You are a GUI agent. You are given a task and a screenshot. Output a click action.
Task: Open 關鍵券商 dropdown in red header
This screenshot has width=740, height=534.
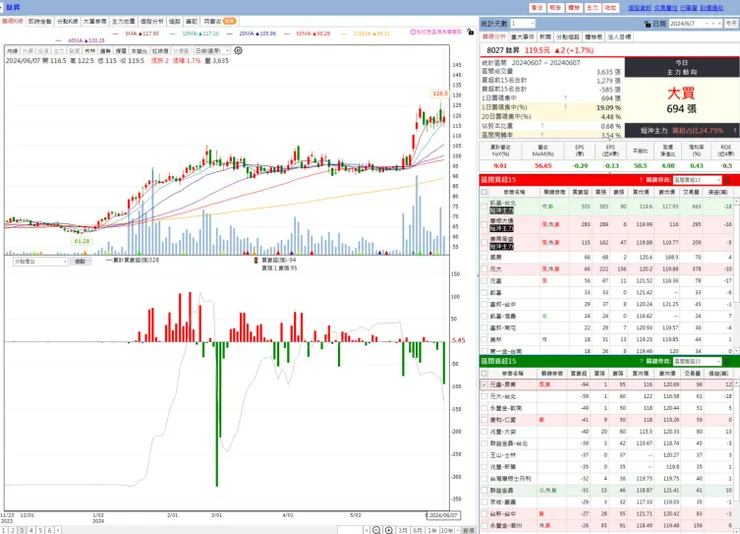pos(697,180)
